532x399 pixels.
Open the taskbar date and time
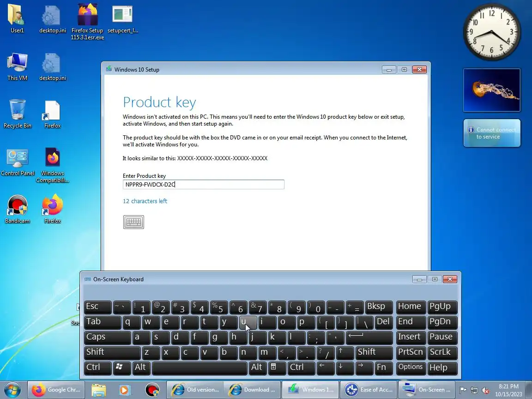508,390
